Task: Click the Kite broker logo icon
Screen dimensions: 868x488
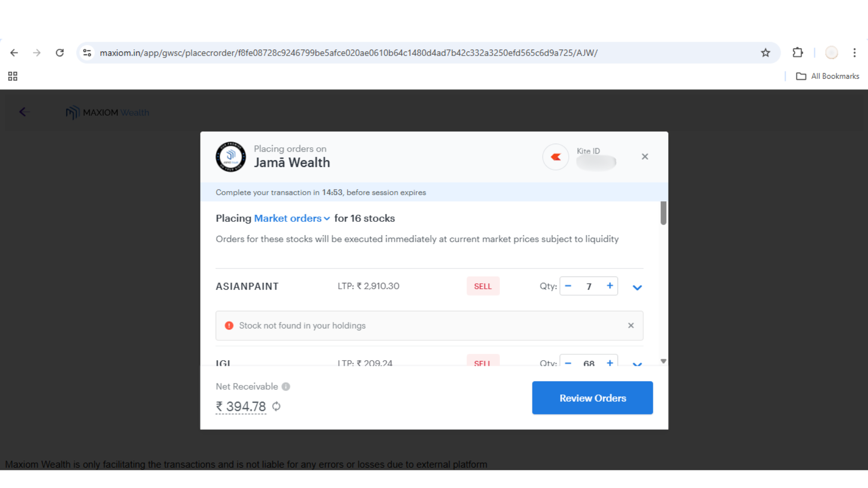Action: (556, 157)
